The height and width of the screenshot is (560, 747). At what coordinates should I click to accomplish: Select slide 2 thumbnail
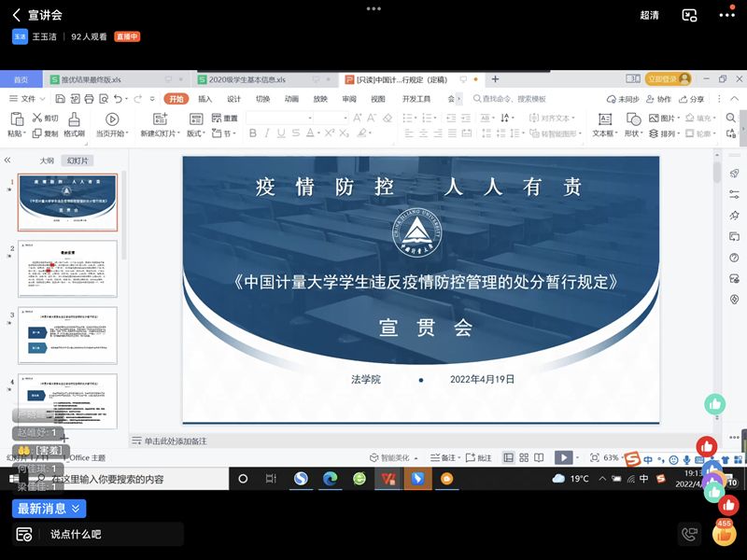point(67,269)
